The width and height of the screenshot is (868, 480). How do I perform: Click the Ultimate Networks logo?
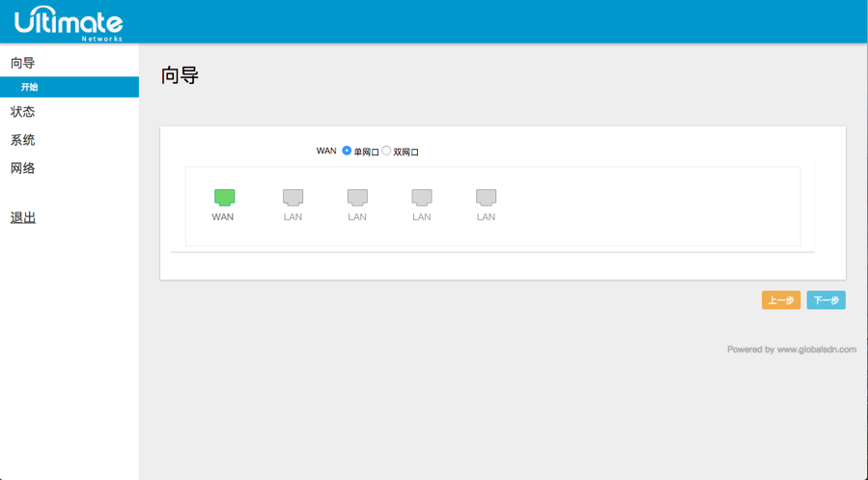pyautogui.click(x=69, y=22)
